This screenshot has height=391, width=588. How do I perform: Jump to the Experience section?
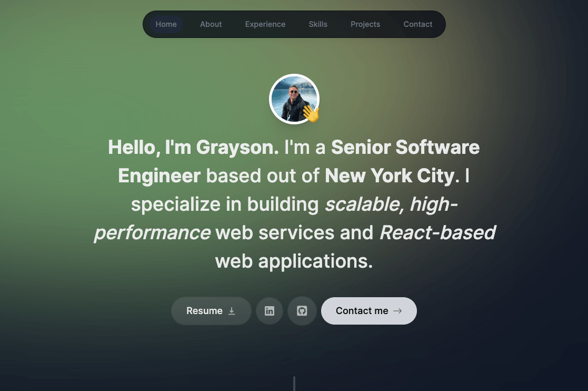(265, 24)
